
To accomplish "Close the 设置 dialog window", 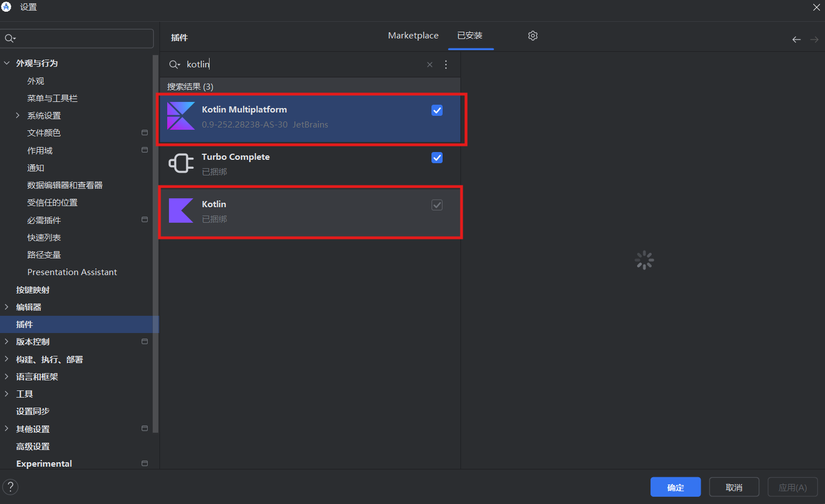I will 817,7.
